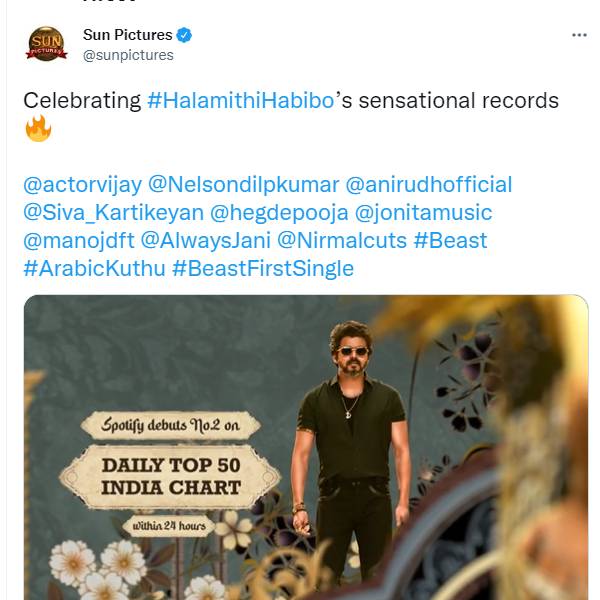Open the Daily Top 50 poster image
Viewport: 600px width, 600px height.
305,450
